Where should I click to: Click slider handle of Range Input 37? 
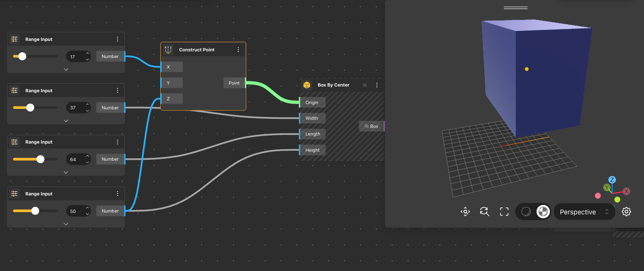coord(30,107)
